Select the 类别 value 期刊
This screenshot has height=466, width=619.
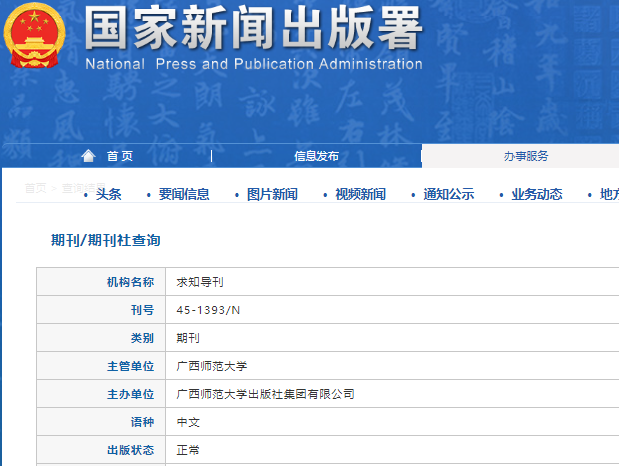click(188, 338)
